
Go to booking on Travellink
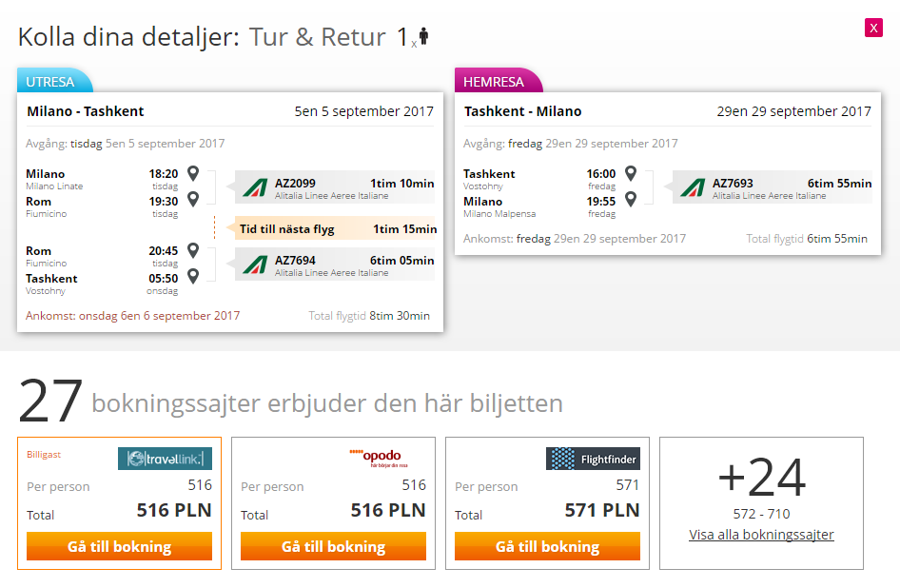click(119, 546)
